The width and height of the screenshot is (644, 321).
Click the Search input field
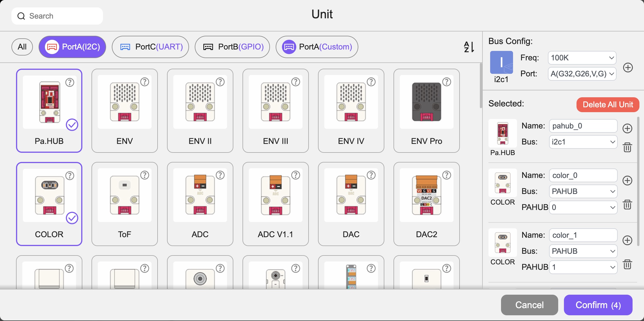click(x=57, y=16)
